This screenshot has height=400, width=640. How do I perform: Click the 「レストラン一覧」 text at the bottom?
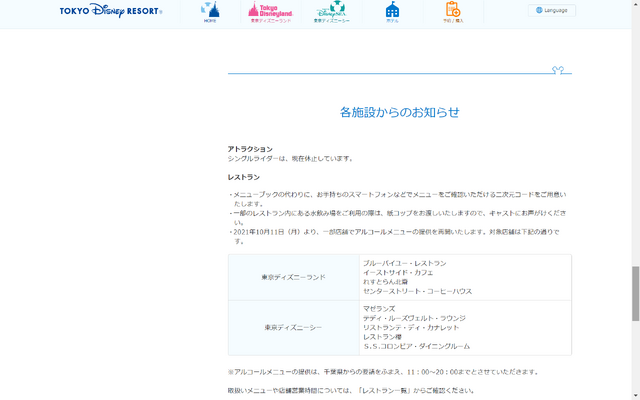coord(383,391)
